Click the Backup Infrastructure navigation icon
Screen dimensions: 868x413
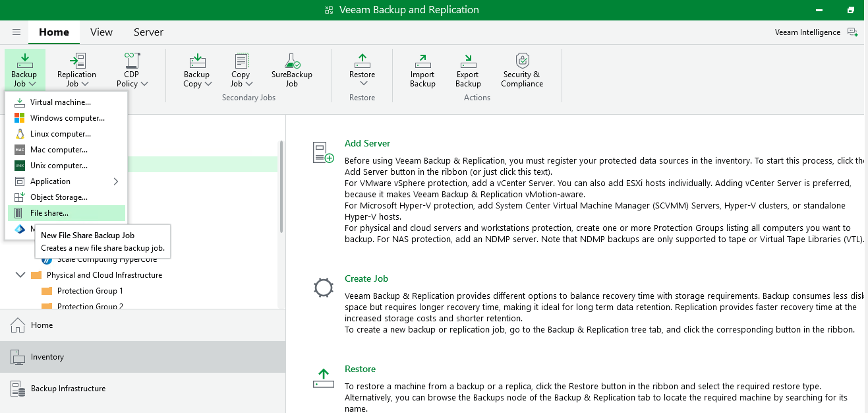[x=18, y=389]
